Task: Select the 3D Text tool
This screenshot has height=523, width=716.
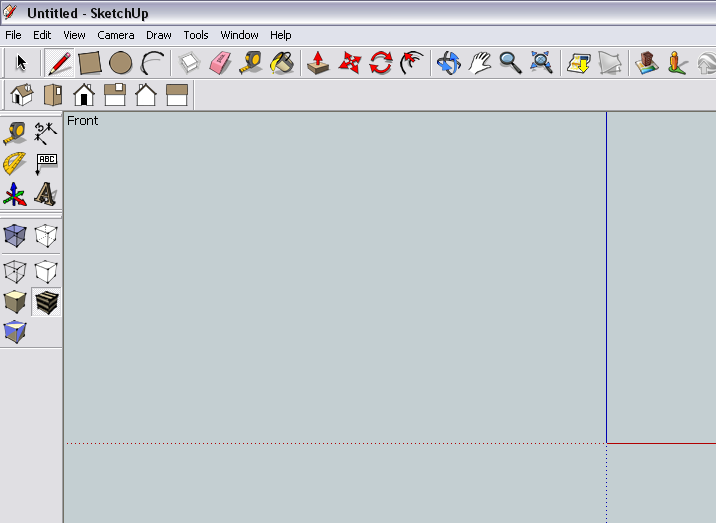Action: [x=46, y=194]
